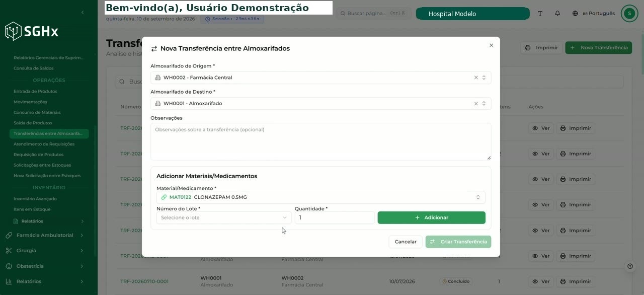Click the Quantidade field
Image resolution: width=644 pixels, height=295 pixels.
pyautogui.click(x=335, y=217)
